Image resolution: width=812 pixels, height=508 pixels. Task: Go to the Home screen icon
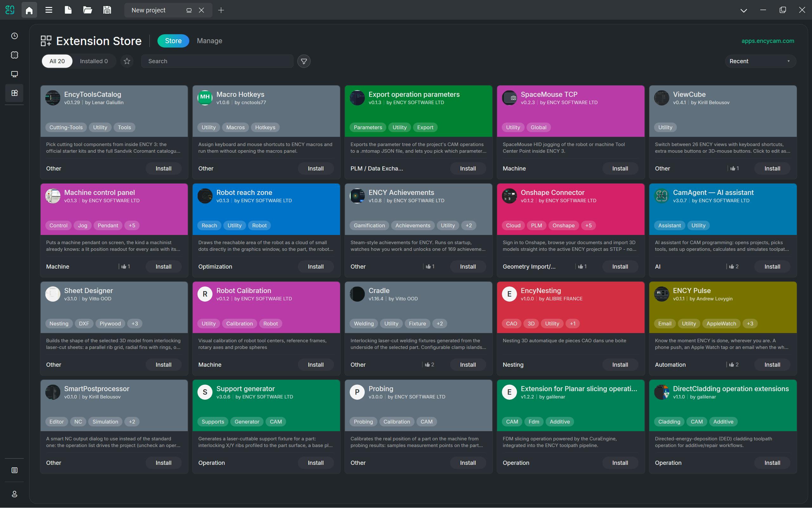29,10
